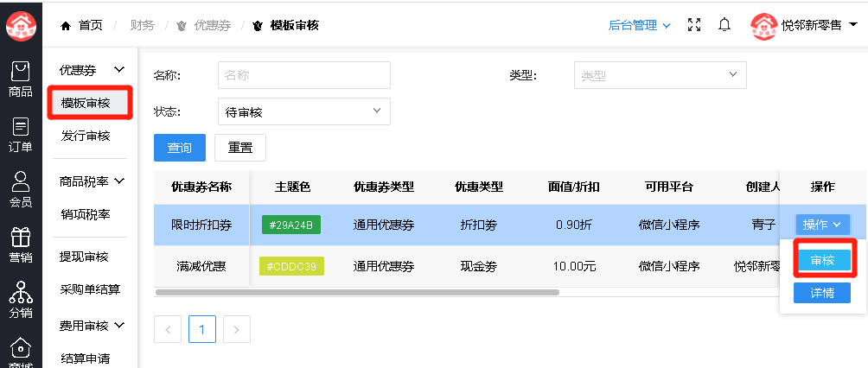This screenshot has height=368, width=868.
Task: Focus the 名称 name input field
Action: (304, 74)
